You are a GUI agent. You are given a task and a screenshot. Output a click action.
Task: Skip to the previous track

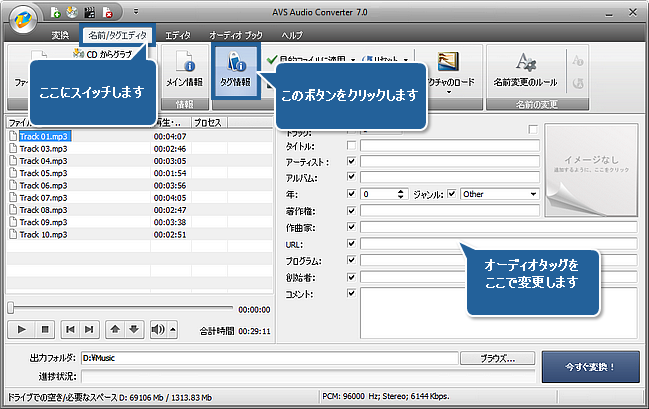[70, 328]
